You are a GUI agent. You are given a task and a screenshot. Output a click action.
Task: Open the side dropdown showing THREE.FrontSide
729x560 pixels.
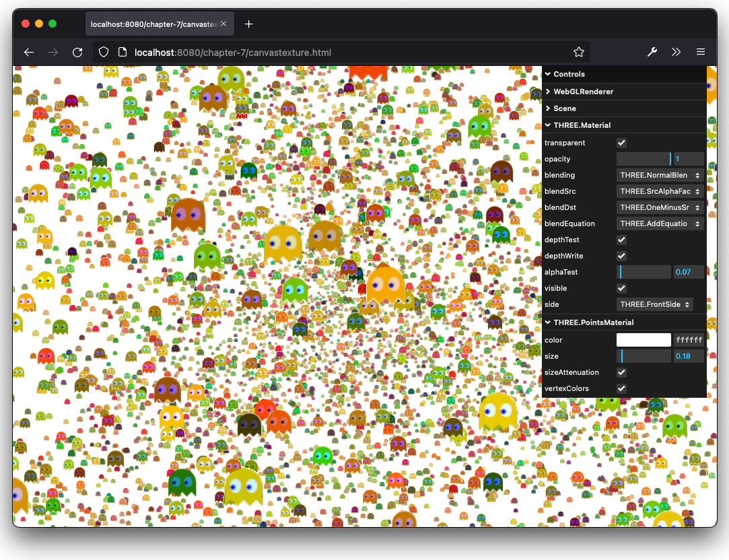[654, 304]
